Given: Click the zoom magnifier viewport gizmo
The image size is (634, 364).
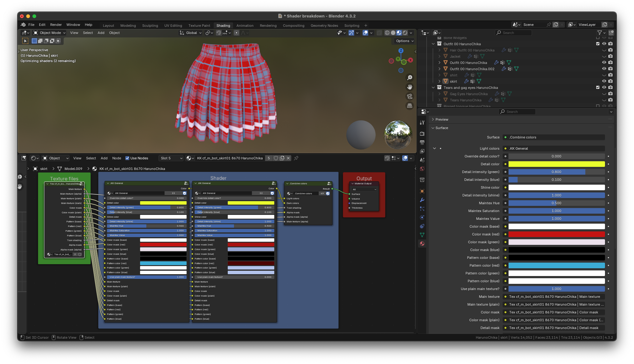Looking at the screenshot, I should [x=410, y=78].
